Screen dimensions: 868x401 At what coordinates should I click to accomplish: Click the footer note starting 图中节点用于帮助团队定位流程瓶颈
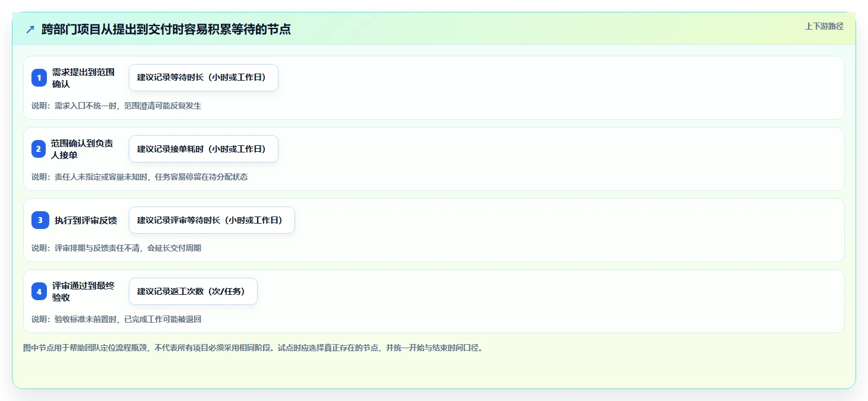(x=253, y=348)
